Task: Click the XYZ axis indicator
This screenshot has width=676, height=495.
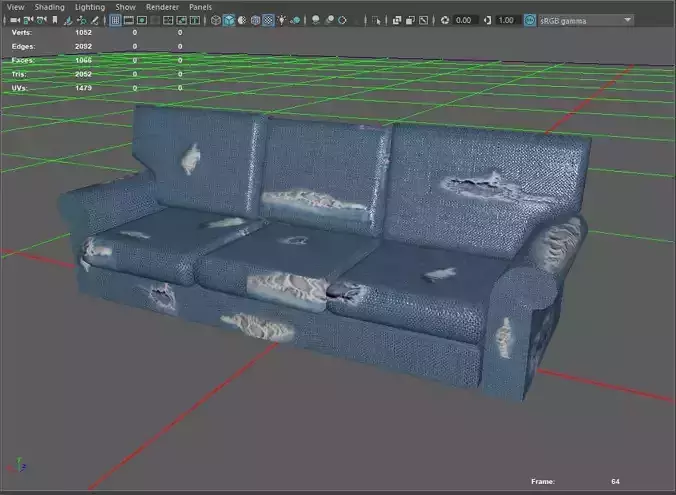Action: [18, 465]
